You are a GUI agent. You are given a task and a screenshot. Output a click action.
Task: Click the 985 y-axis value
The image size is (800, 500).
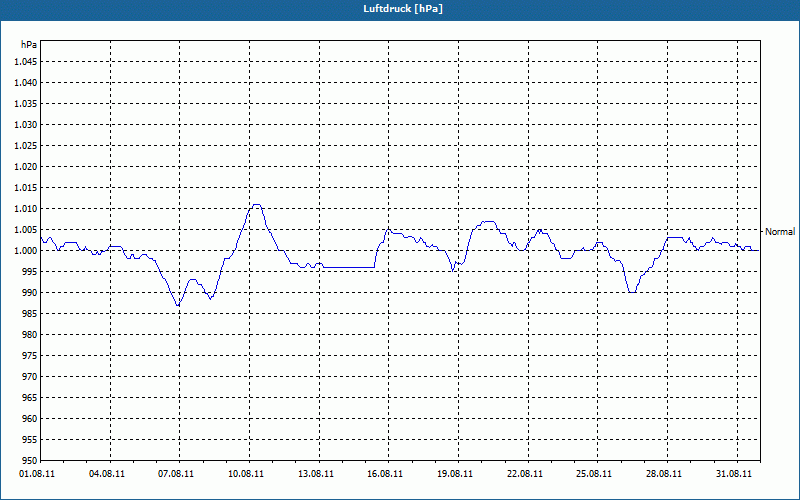point(31,314)
